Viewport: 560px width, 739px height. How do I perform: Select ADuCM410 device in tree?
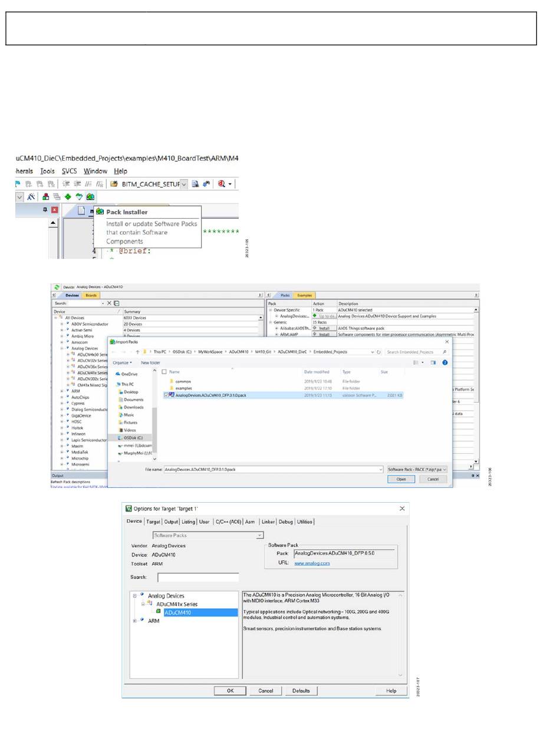pyautogui.click(x=177, y=613)
